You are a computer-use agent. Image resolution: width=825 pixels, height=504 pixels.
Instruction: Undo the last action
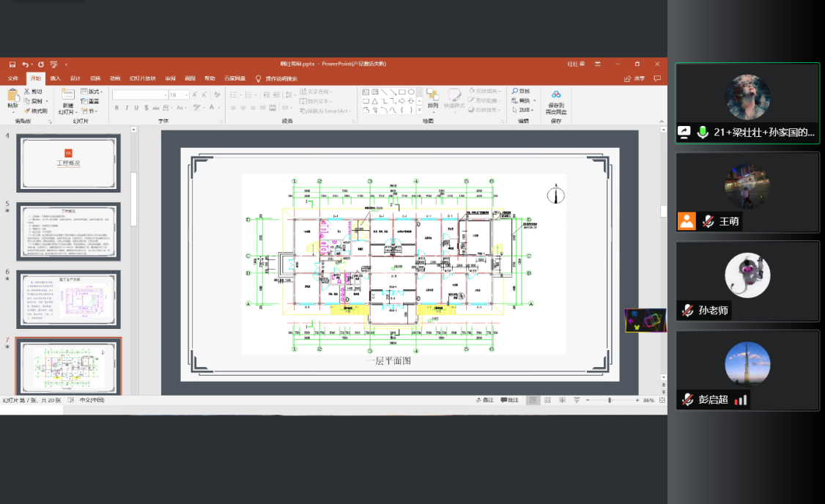(x=25, y=64)
